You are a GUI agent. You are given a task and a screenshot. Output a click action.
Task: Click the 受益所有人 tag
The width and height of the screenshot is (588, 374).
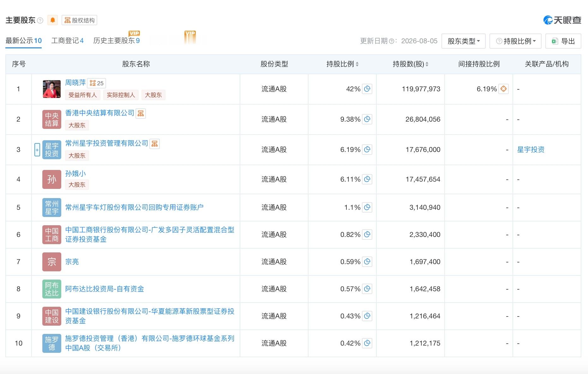pos(83,95)
